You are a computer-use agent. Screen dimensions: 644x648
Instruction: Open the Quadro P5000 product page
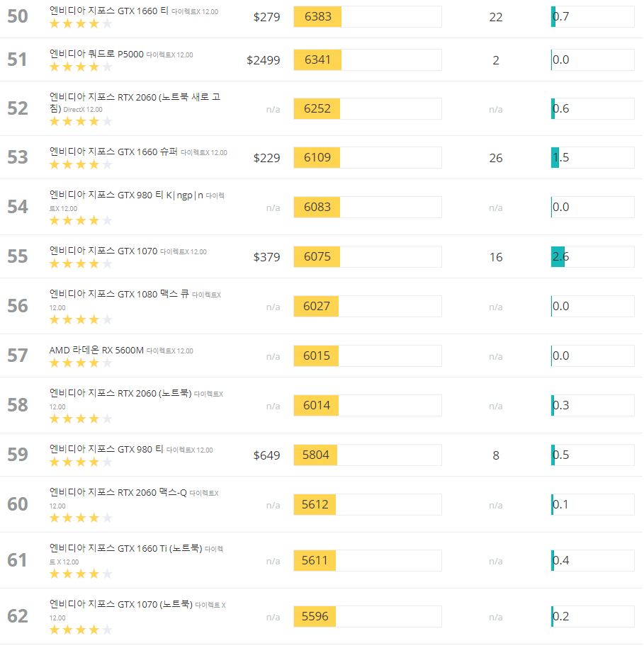(x=96, y=54)
